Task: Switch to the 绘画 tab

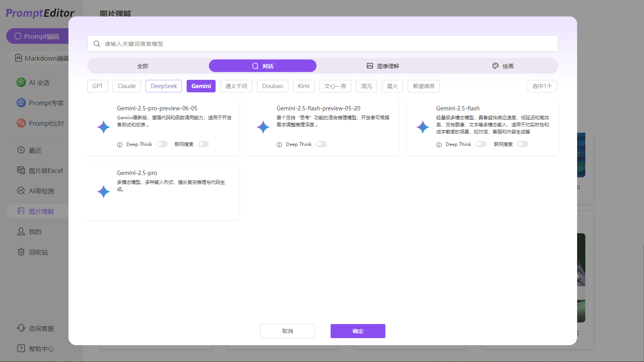Action: pos(503,66)
